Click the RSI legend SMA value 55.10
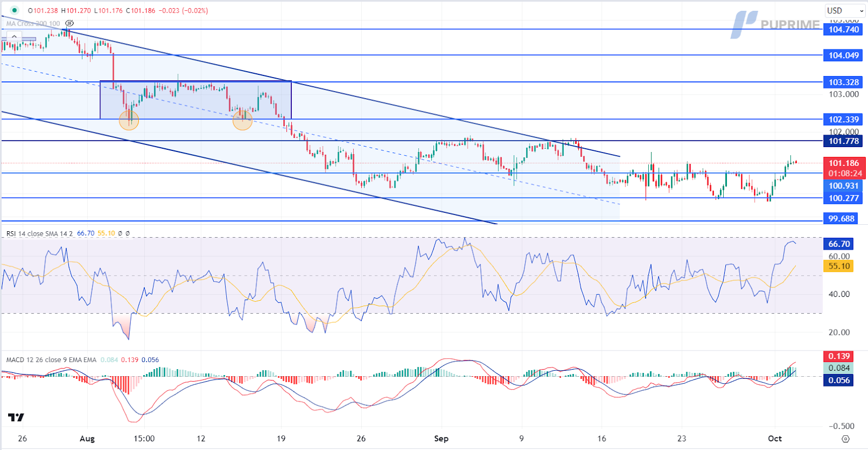The height and width of the screenshot is (450, 868). pos(106,233)
